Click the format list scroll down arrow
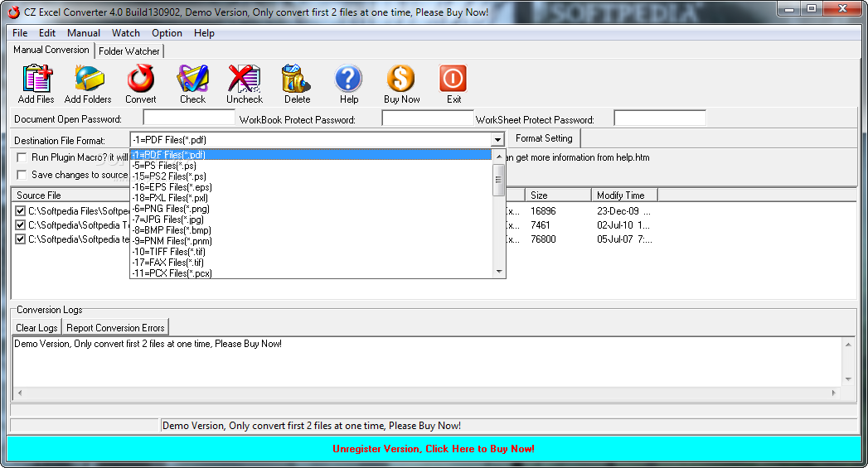 point(499,272)
